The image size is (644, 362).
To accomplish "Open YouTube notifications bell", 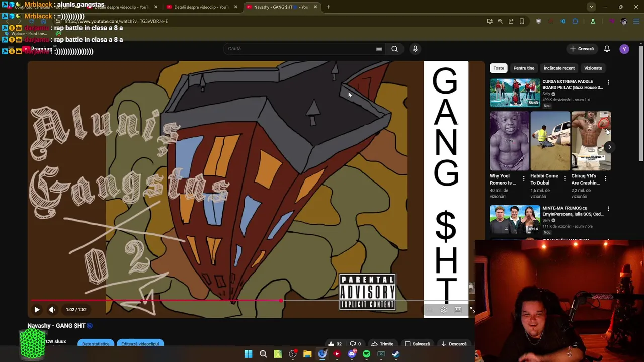I will click(607, 49).
